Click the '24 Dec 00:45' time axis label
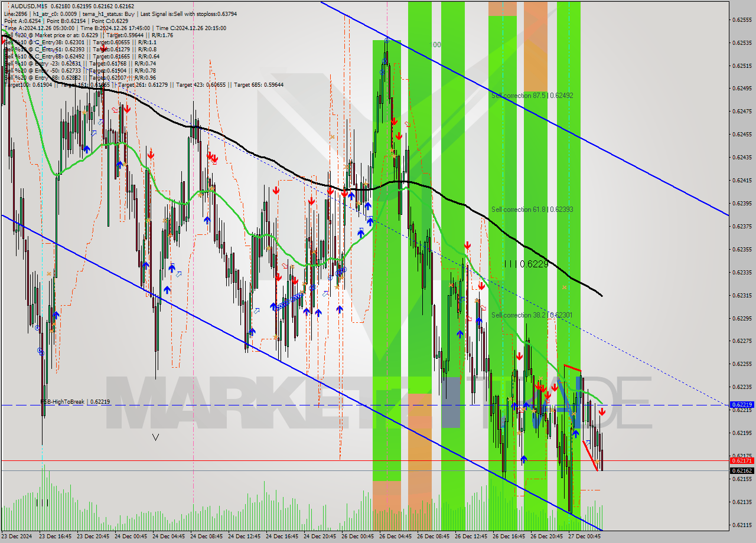Image resolution: width=756 pixels, height=543 pixels. (x=131, y=537)
